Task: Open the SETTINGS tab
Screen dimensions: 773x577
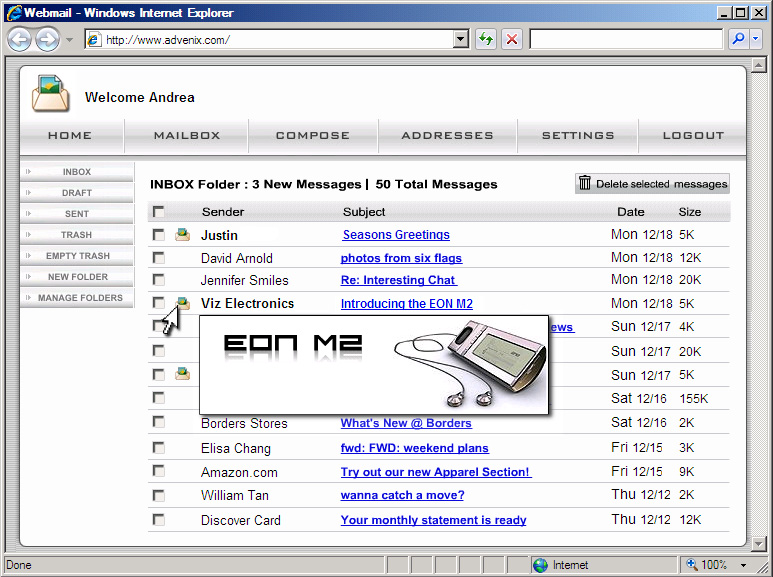Action: (578, 136)
